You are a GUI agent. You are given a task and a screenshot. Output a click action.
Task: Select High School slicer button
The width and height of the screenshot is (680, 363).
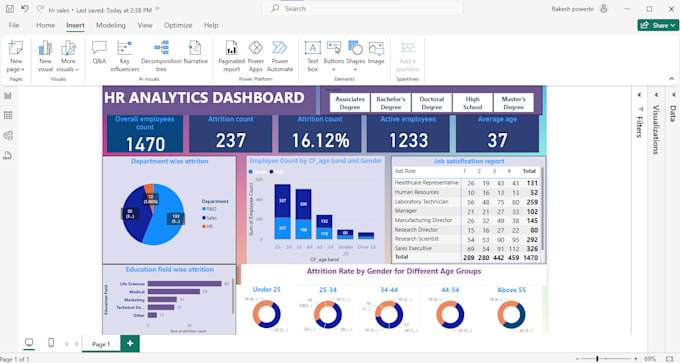point(472,103)
